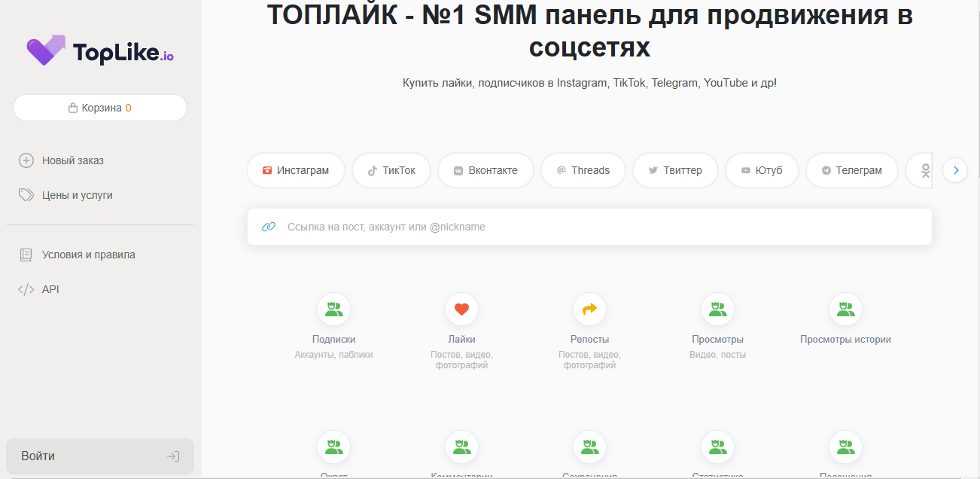Click the Комментарии service icon

461,447
